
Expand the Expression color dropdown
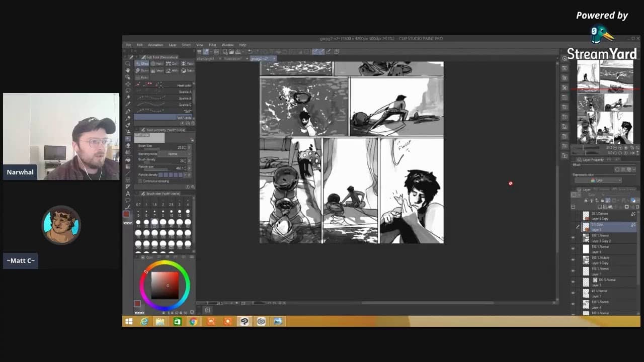click(x=599, y=180)
